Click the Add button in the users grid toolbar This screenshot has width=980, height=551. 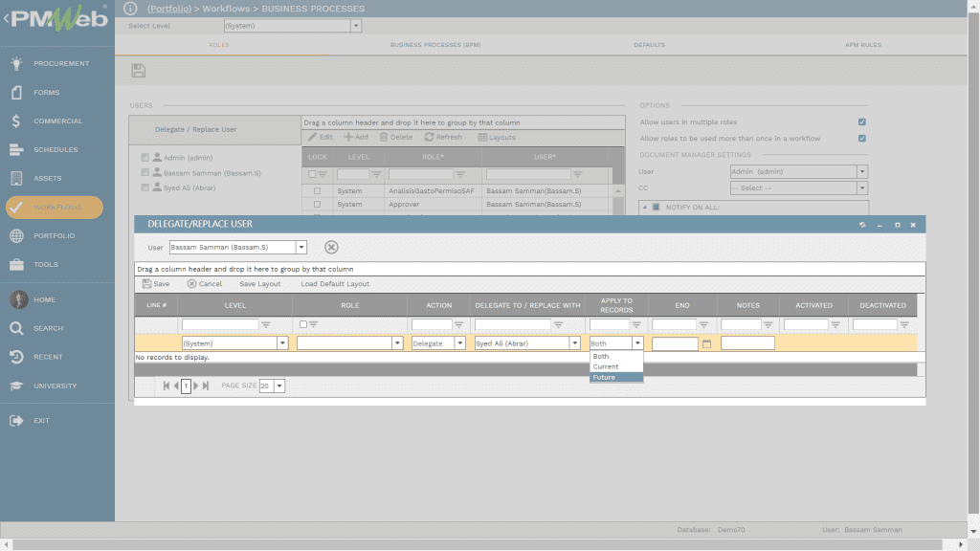click(x=356, y=138)
